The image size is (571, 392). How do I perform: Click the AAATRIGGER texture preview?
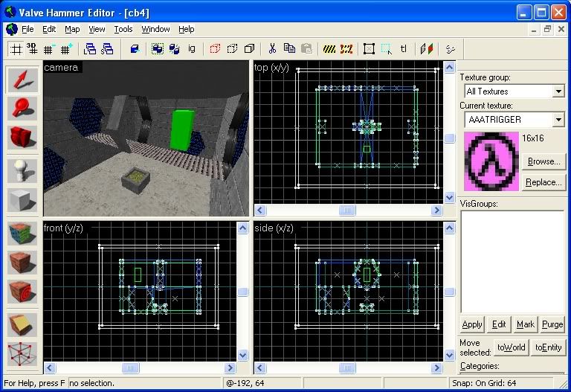point(491,161)
